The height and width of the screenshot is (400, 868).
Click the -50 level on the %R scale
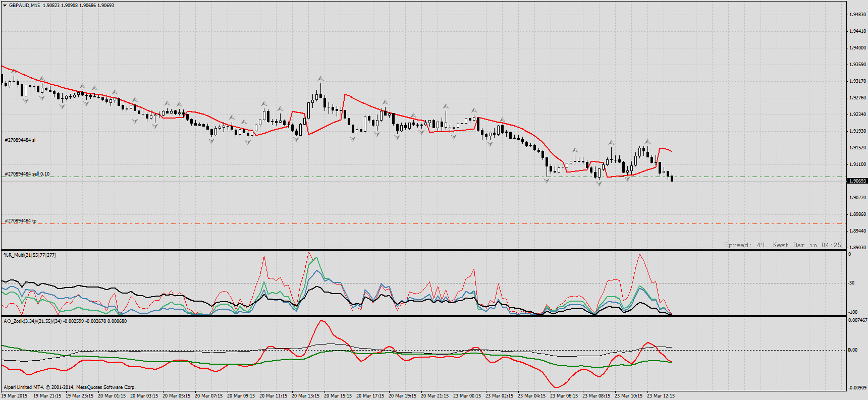point(851,283)
